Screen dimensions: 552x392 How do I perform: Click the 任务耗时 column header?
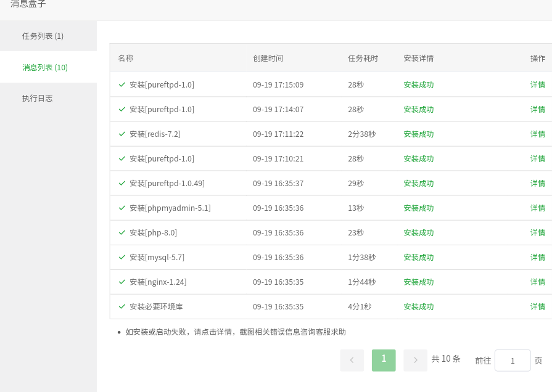[363, 58]
